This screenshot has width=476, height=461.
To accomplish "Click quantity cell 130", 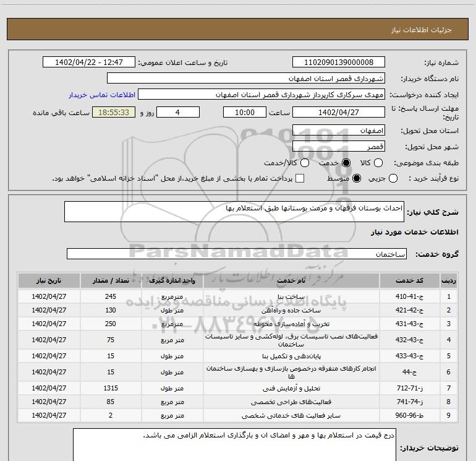I will click(x=111, y=310).
